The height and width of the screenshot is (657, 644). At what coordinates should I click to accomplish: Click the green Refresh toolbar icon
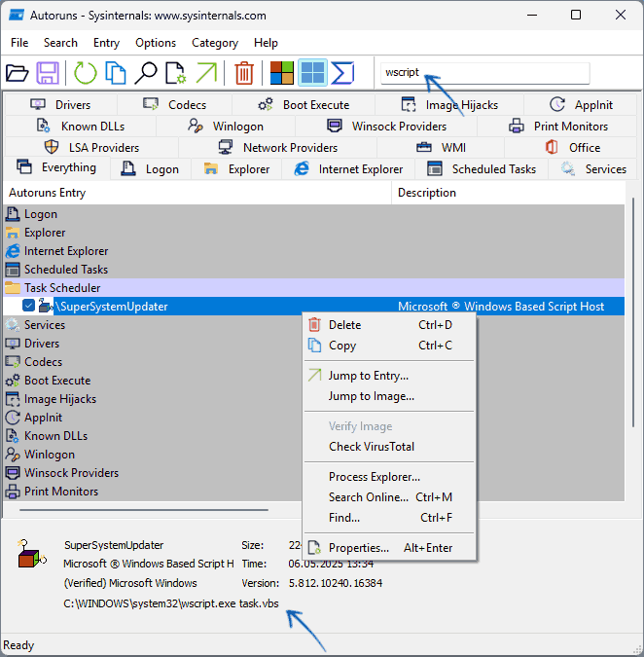click(86, 73)
